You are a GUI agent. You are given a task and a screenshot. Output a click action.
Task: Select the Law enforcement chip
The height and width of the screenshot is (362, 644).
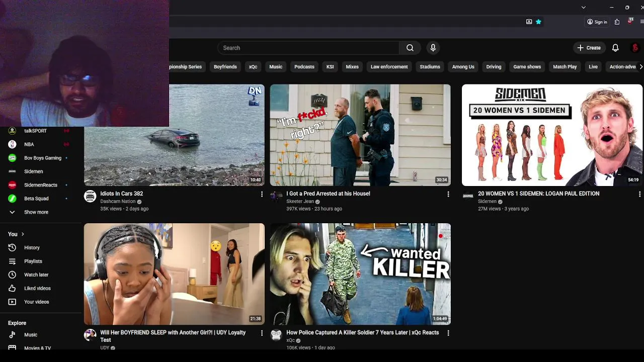pos(389,67)
